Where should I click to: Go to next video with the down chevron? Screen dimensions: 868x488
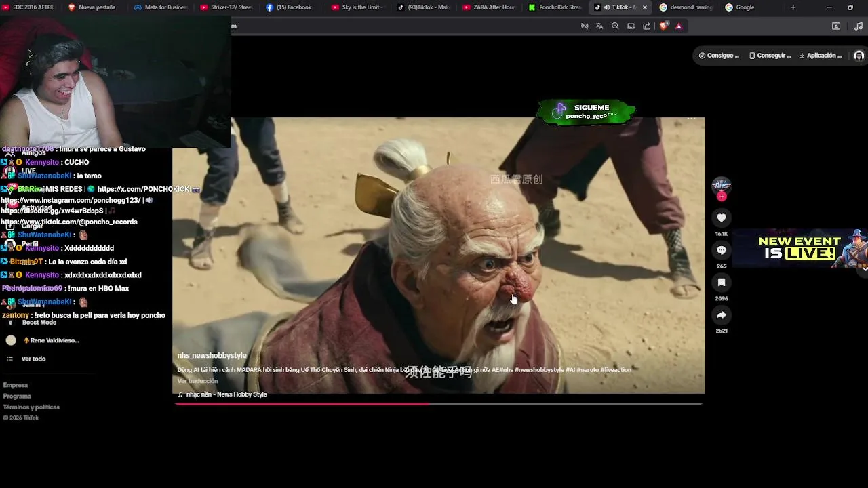[x=865, y=269]
